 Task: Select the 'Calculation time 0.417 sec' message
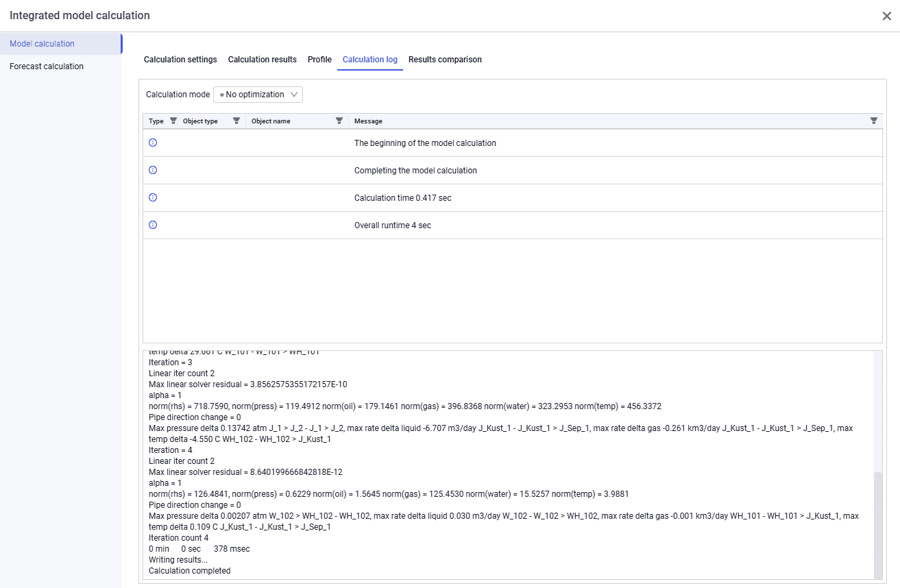point(402,198)
